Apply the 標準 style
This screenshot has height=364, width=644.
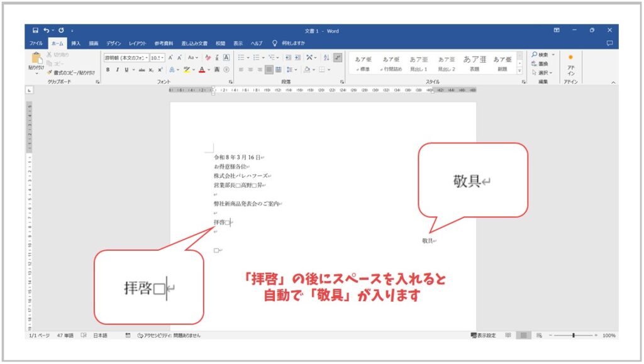click(363, 63)
